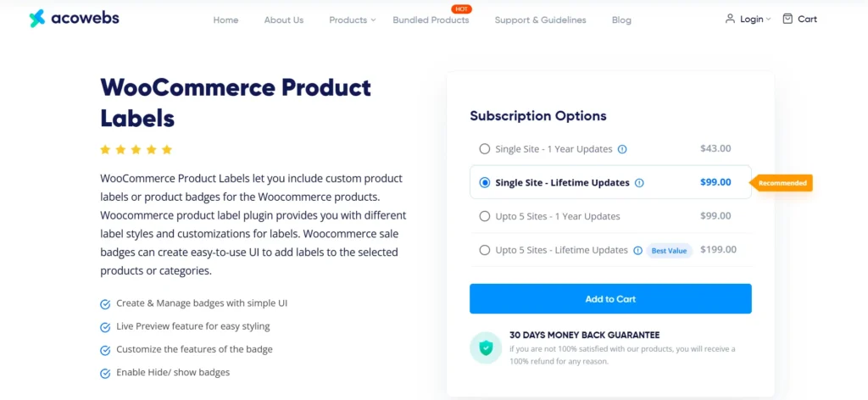Go to Support & Guidelines page
The width and height of the screenshot is (868, 400).
[540, 20]
